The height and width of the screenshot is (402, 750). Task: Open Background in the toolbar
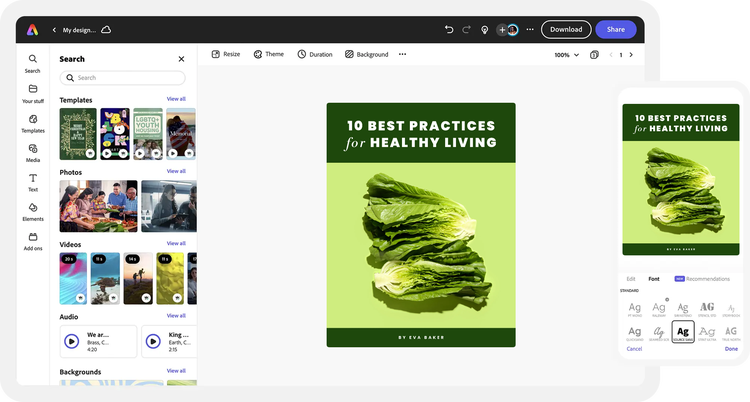[366, 54]
